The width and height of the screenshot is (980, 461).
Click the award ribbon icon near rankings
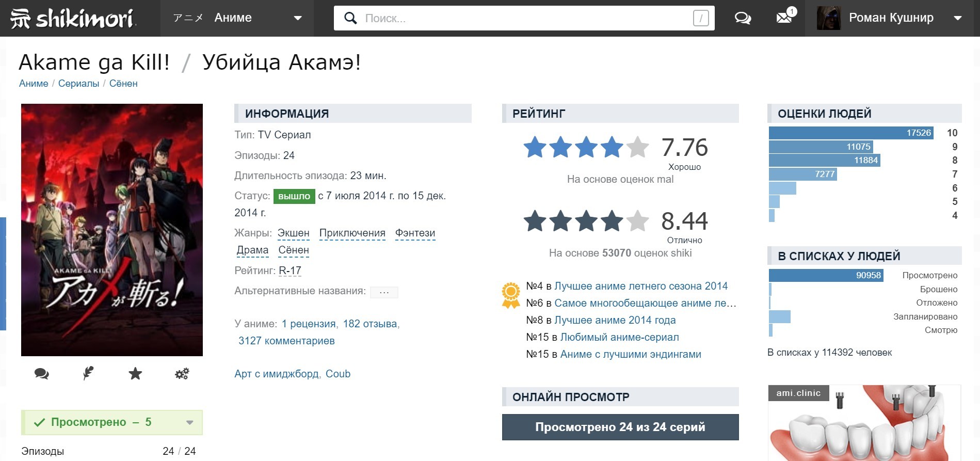[x=510, y=295]
